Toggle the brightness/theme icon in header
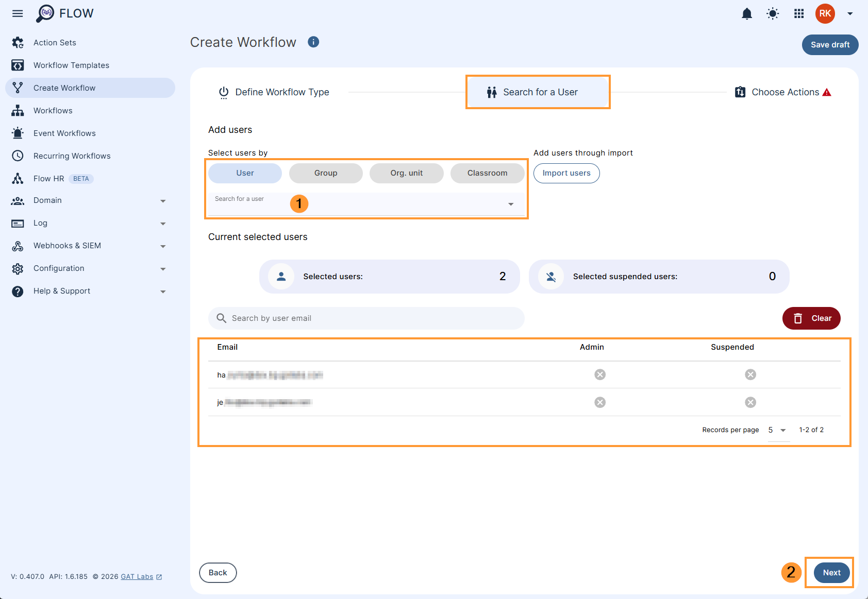Image resolution: width=868 pixels, height=599 pixels. click(x=773, y=14)
